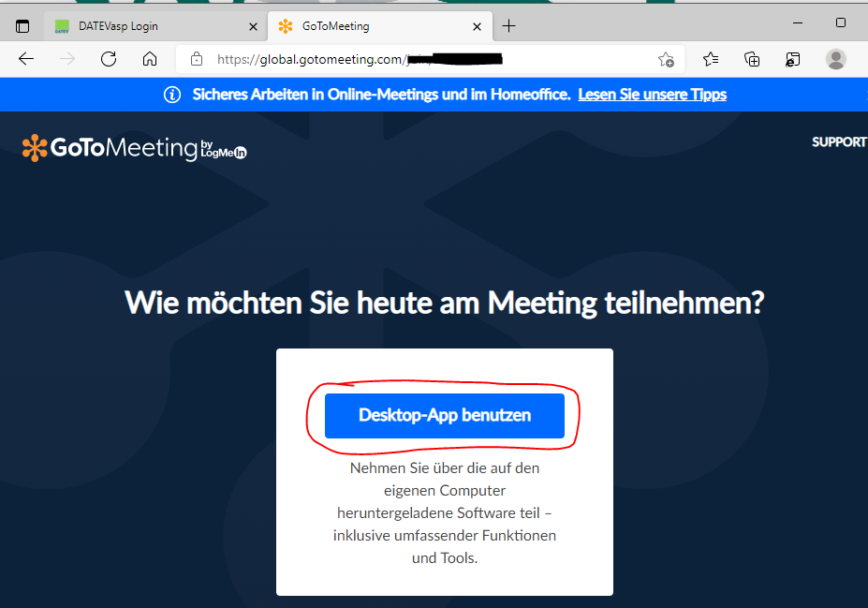Open the Collections panel
The width and height of the screenshot is (868, 608).
pyautogui.click(x=752, y=59)
